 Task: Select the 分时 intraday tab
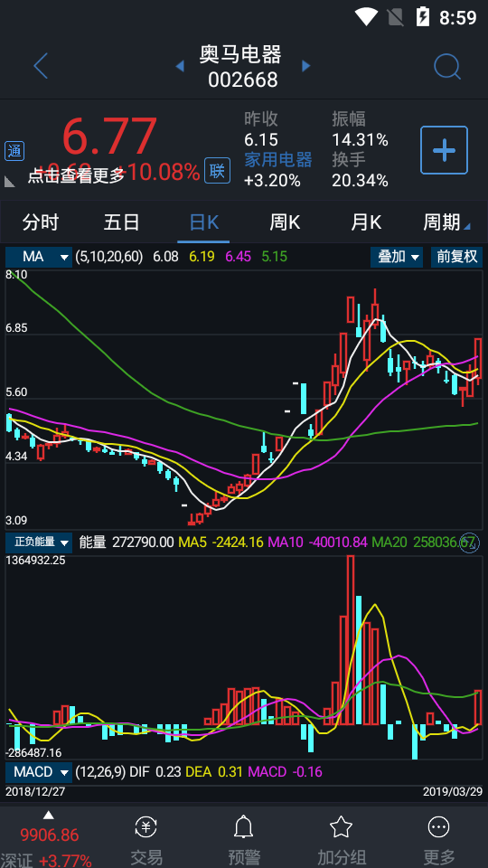pyautogui.click(x=41, y=222)
